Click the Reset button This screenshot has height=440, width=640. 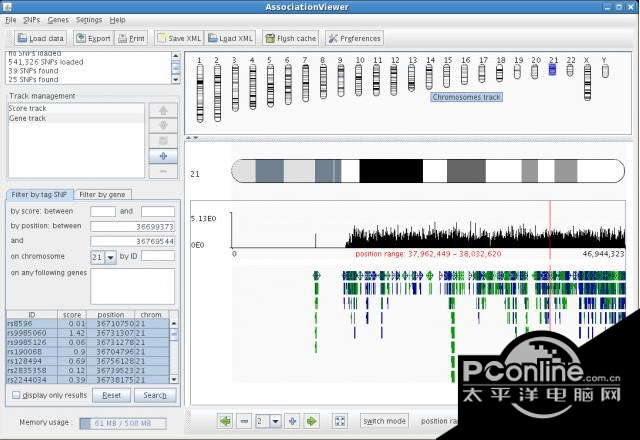(x=111, y=395)
